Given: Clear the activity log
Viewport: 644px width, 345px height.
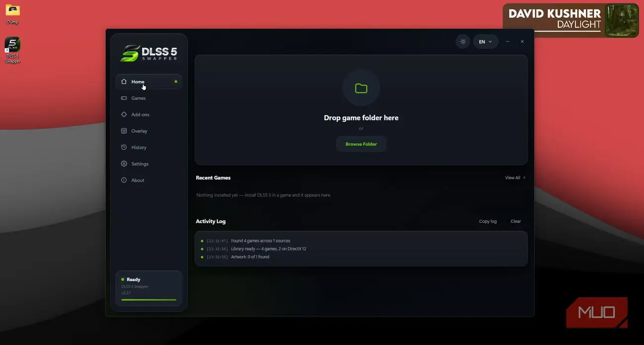Looking at the screenshot, I should (x=516, y=221).
